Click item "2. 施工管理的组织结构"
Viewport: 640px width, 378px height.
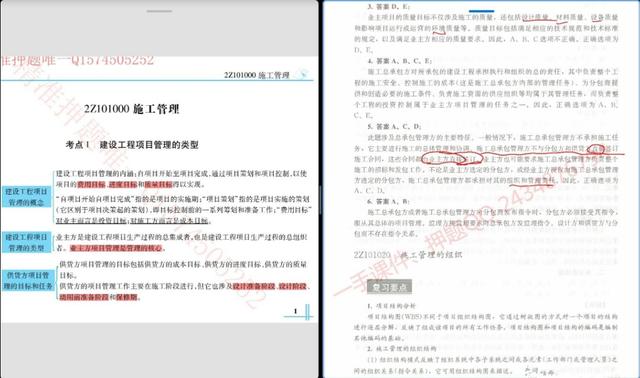(402, 349)
